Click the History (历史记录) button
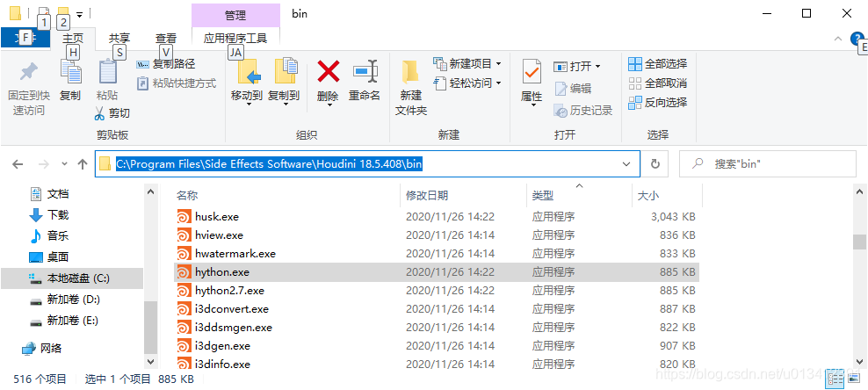 pyautogui.click(x=582, y=111)
